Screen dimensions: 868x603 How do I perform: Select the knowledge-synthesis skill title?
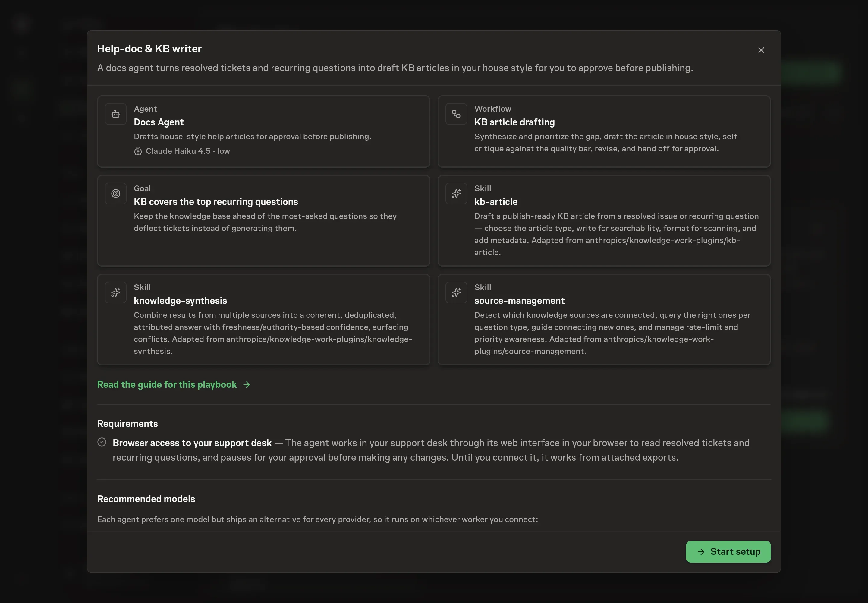(180, 301)
